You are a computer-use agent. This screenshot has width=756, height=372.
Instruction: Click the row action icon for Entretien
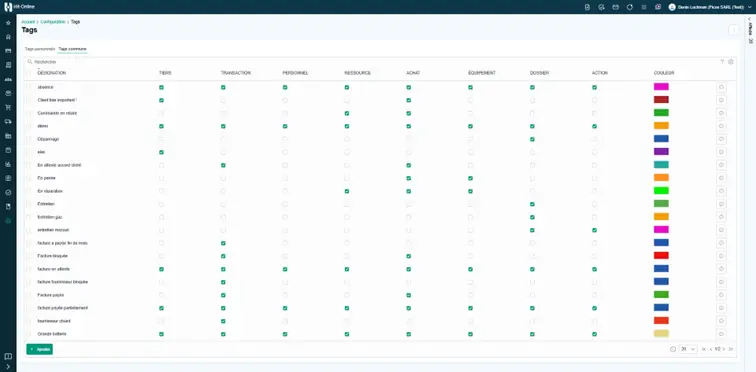coord(721,204)
